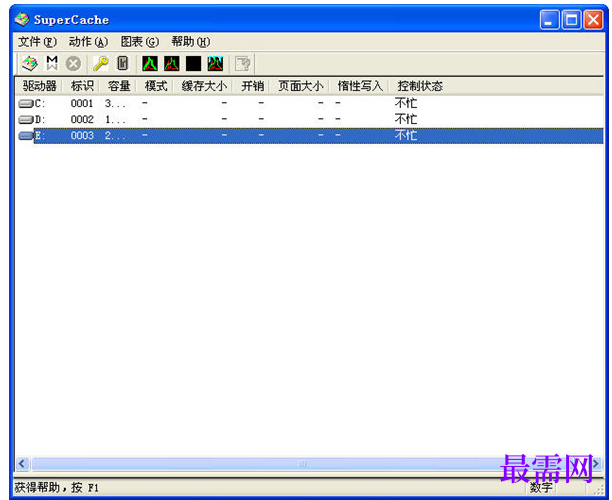Sort by the 开销 column header
The width and height of the screenshot is (612, 500).
(252, 86)
